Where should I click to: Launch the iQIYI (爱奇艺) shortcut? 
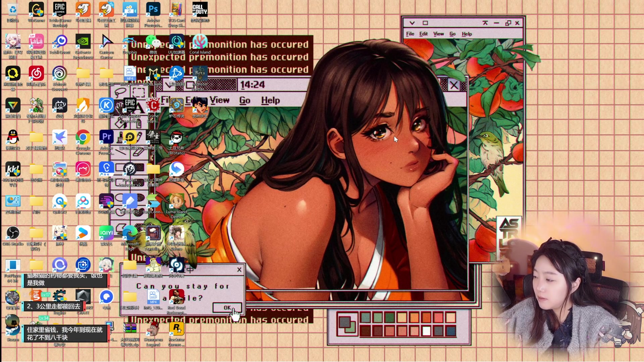tap(106, 236)
